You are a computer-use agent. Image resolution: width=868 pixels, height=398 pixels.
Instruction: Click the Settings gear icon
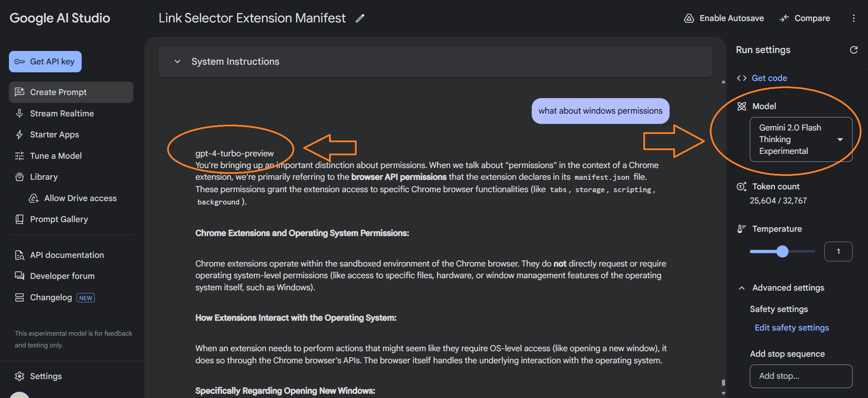coord(20,376)
